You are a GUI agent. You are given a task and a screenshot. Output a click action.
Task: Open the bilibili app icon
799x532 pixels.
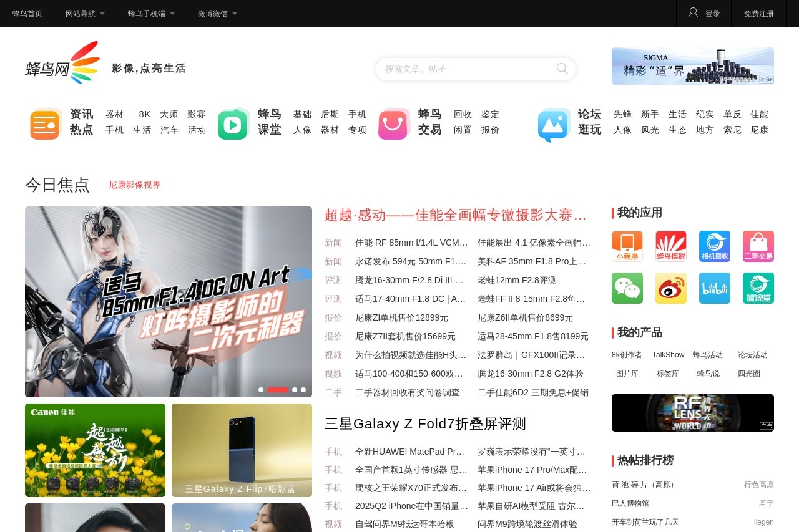coord(715,288)
